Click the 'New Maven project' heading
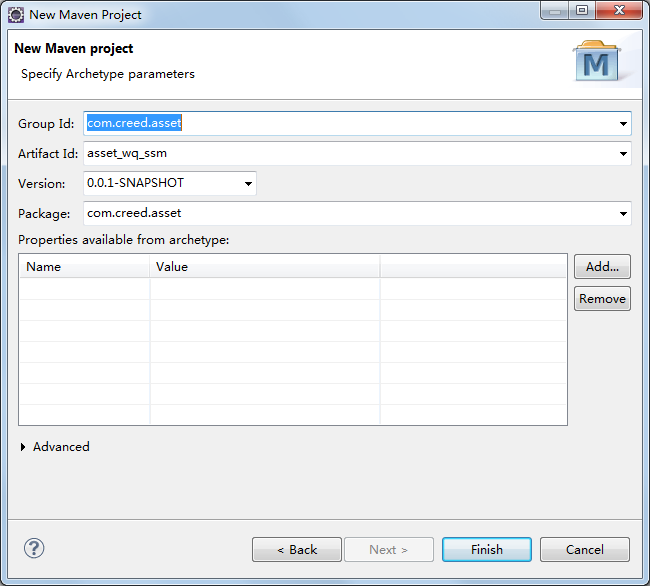Image resolution: width=650 pixels, height=586 pixels. click(74, 48)
